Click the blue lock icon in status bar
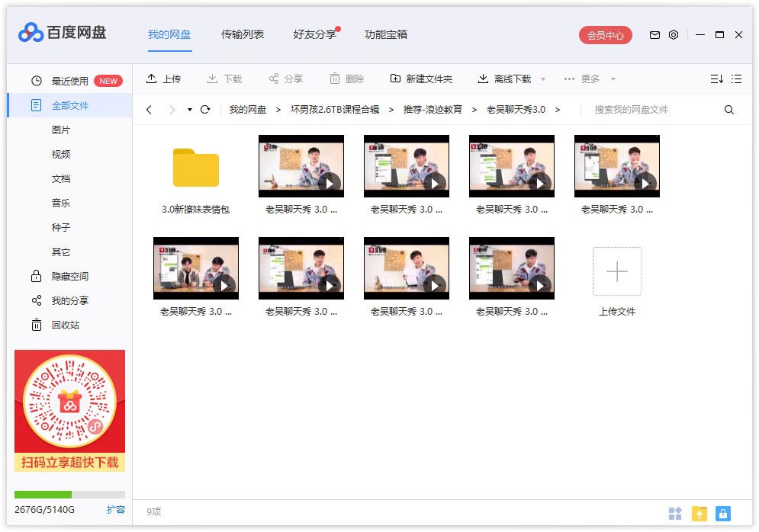The width and height of the screenshot is (759, 532). (722, 514)
